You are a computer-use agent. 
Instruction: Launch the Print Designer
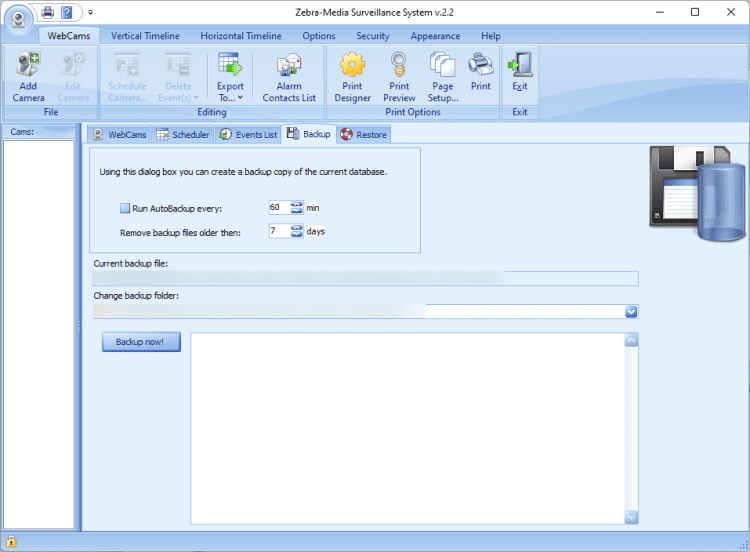point(353,77)
